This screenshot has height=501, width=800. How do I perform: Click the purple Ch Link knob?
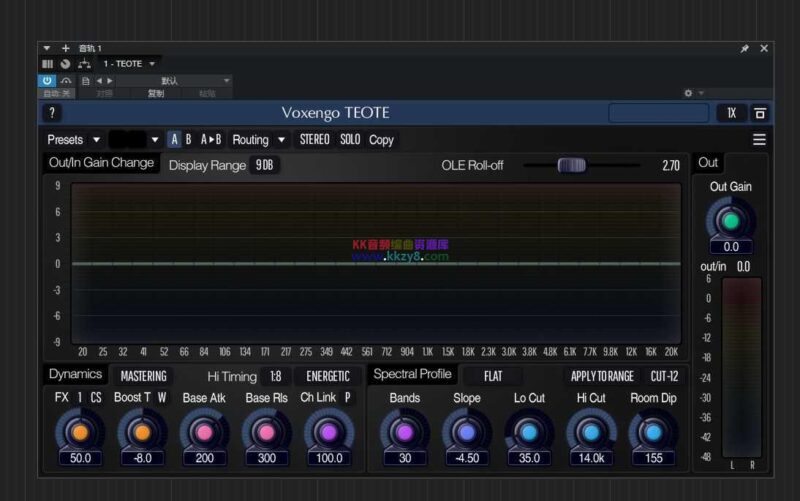point(329,433)
